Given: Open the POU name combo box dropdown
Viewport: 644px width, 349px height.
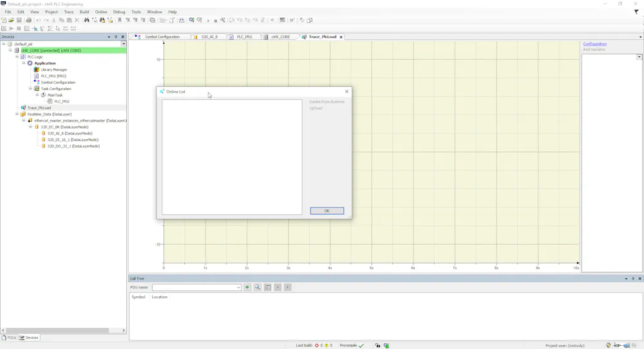Looking at the screenshot, I should 238,287.
